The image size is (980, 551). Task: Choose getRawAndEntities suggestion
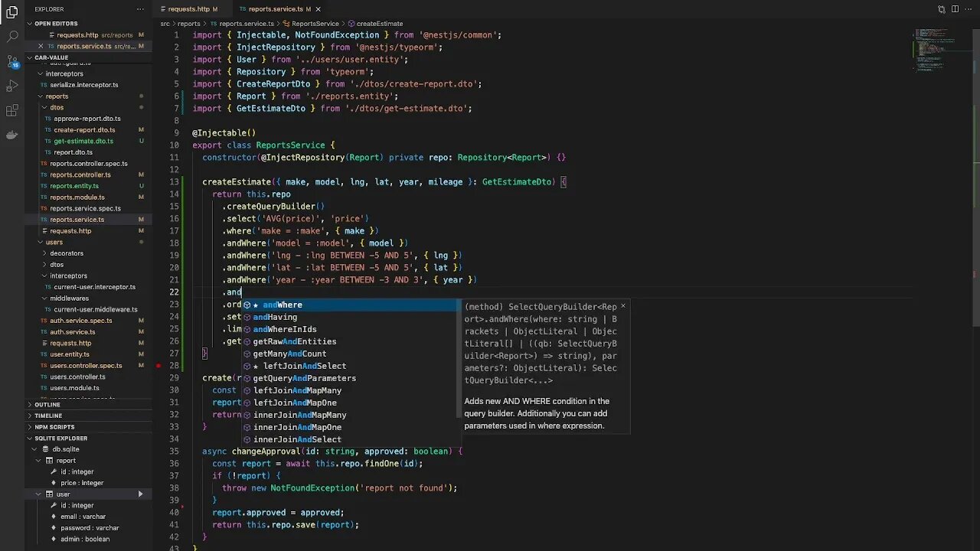351,341
